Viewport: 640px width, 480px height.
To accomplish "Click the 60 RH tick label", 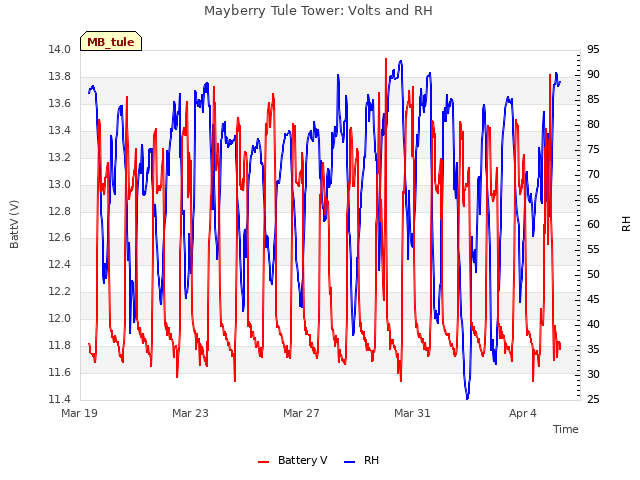I will point(593,224).
